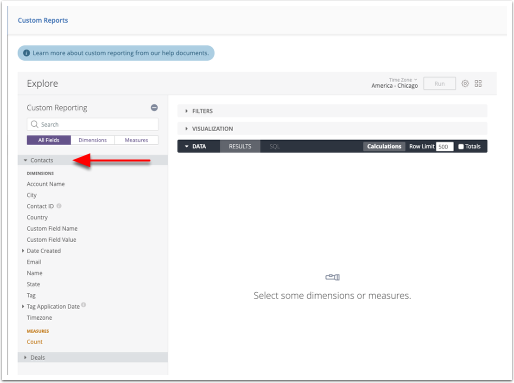Image resolution: width=514 pixels, height=383 pixels.
Task: Select the Count measure
Action: pyautogui.click(x=35, y=342)
